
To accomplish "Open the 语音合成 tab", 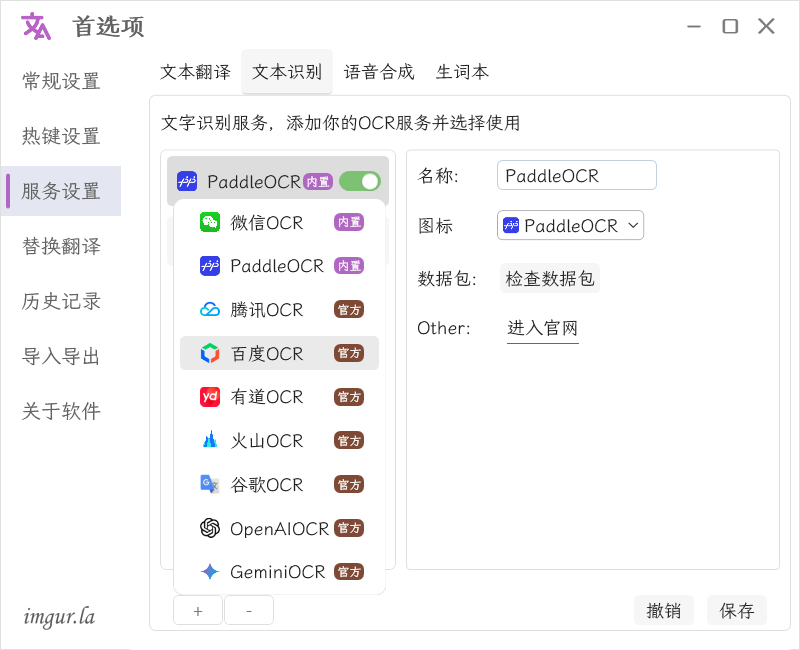I will tap(379, 72).
